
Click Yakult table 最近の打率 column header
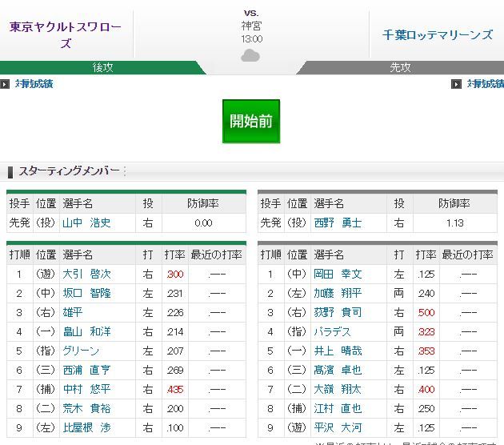click(216, 255)
